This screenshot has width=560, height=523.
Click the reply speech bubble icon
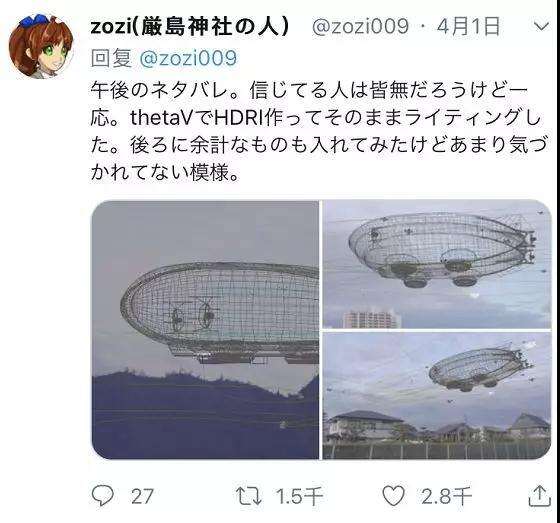tap(103, 496)
